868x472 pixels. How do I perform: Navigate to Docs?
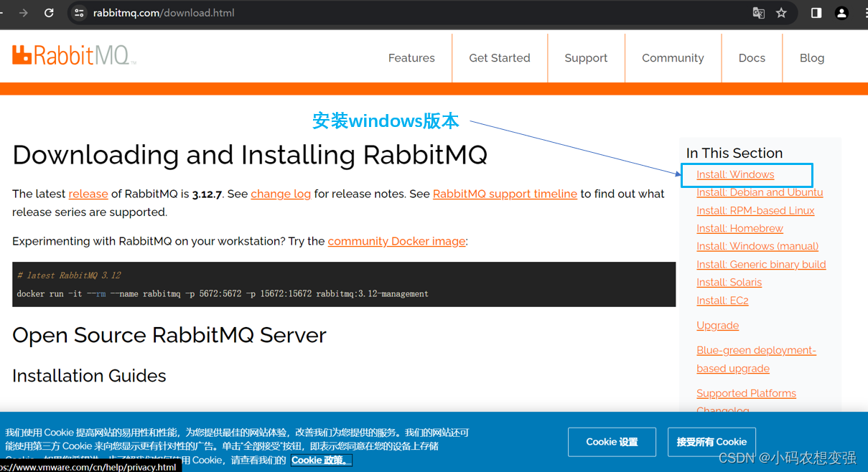click(752, 58)
